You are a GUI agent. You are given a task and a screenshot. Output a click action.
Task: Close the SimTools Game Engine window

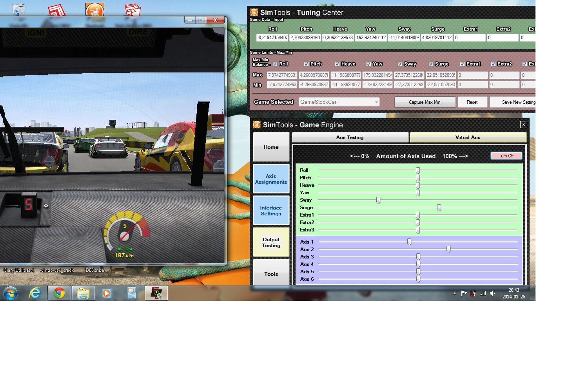tap(523, 125)
